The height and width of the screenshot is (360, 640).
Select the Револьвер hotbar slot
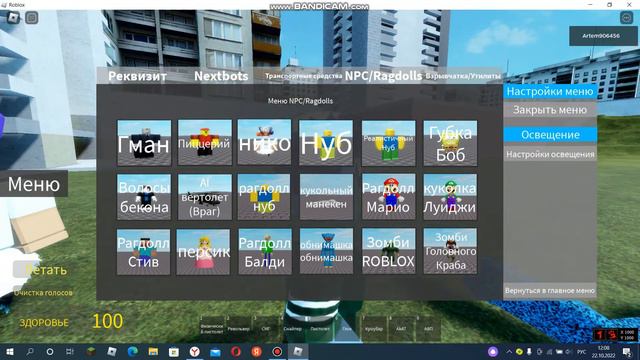point(239,328)
